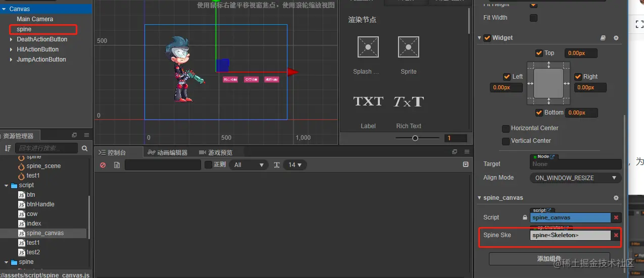
Task: Open Widget component help documentation icon
Action: pos(603,38)
